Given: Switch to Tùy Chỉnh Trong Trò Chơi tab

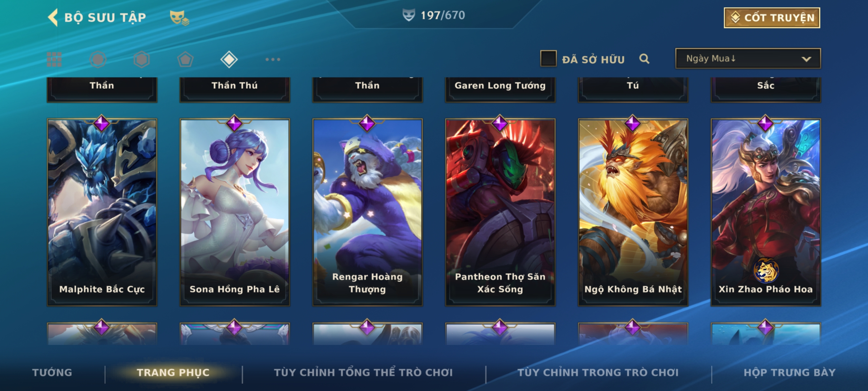Looking at the screenshot, I should click(x=598, y=373).
